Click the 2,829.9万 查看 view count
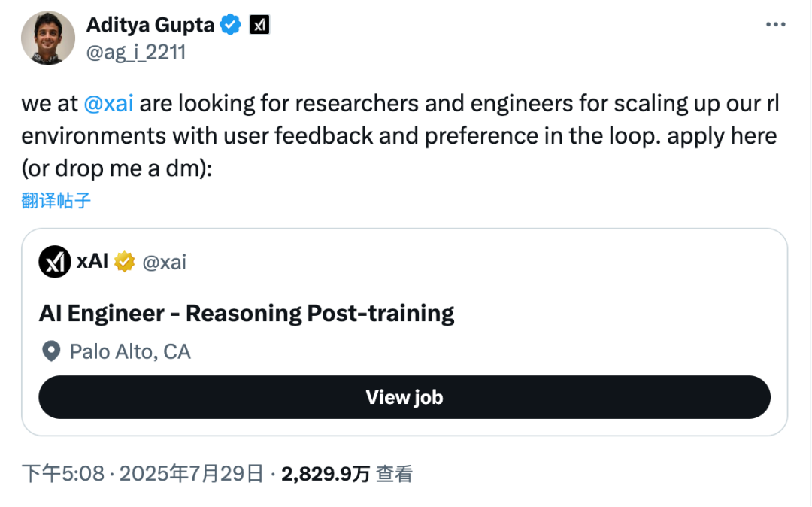Viewport: 812px width, 507px height. click(347, 474)
